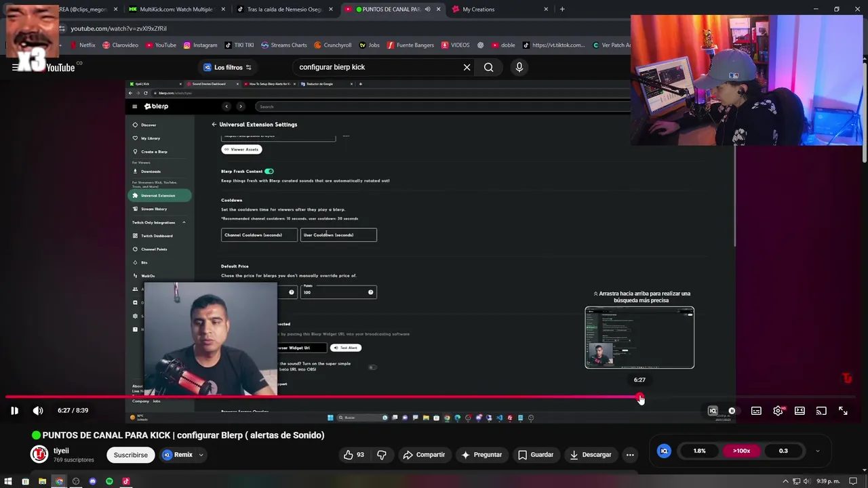The height and width of the screenshot is (488, 868).
Task: Open Spotify from the taskbar
Action: point(109,481)
